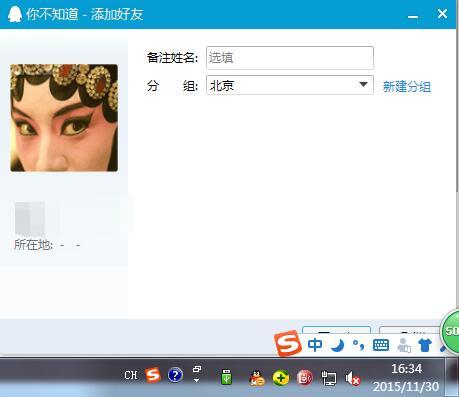This screenshot has width=459, height=397.
Task: Click the blue help question mark icon
Action: point(175,375)
